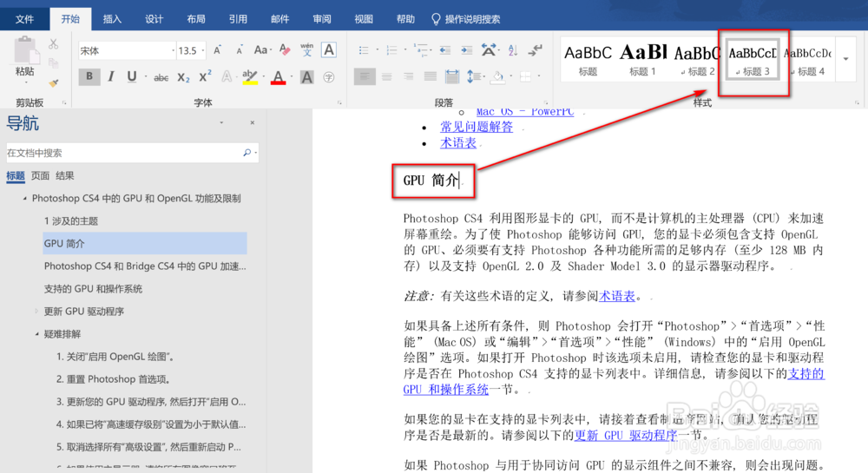Image resolution: width=868 pixels, height=473 pixels.
Task: Toggle show paragraph marks icon
Action: pos(535,50)
